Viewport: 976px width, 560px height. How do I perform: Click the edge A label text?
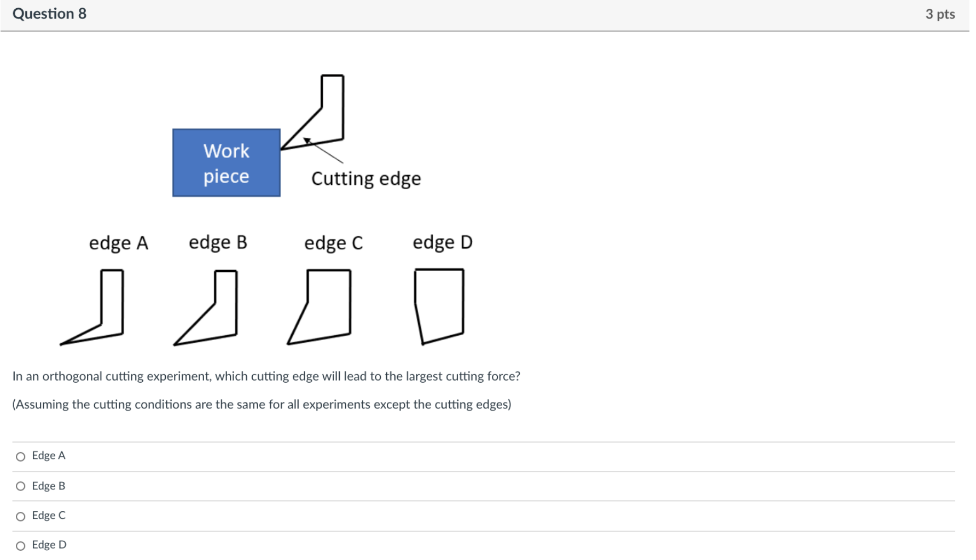tap(119, 243)
